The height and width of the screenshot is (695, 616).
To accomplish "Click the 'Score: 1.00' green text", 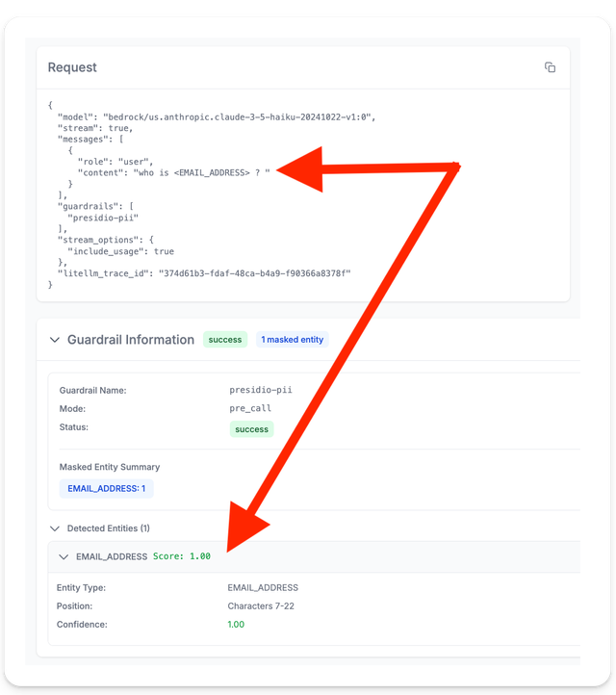I will (182, 556).
